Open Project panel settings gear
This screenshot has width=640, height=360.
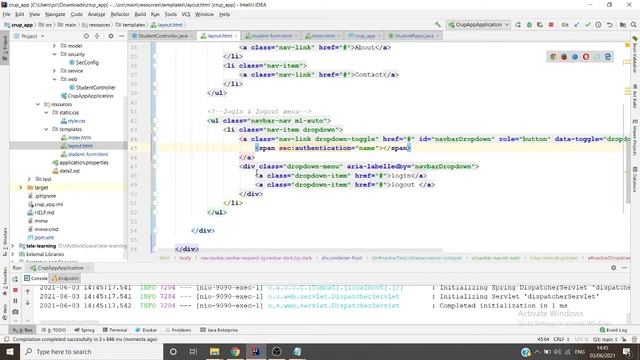(x=111, y=36)
